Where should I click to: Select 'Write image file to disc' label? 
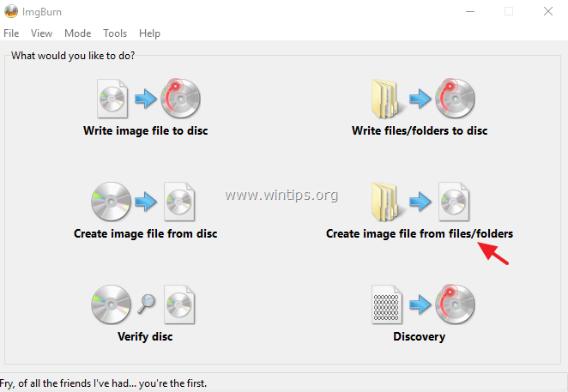pos(146,130)
